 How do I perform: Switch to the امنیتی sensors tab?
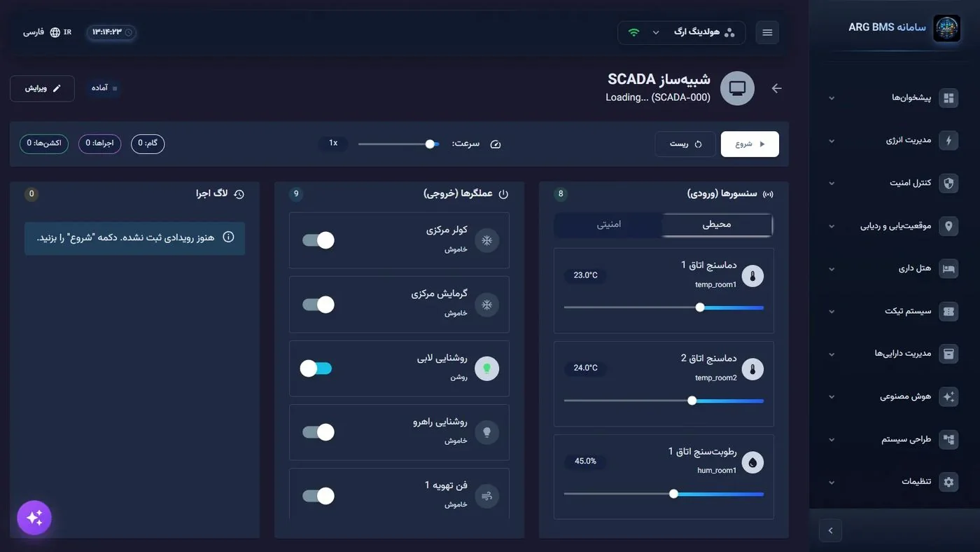point(609,224)
